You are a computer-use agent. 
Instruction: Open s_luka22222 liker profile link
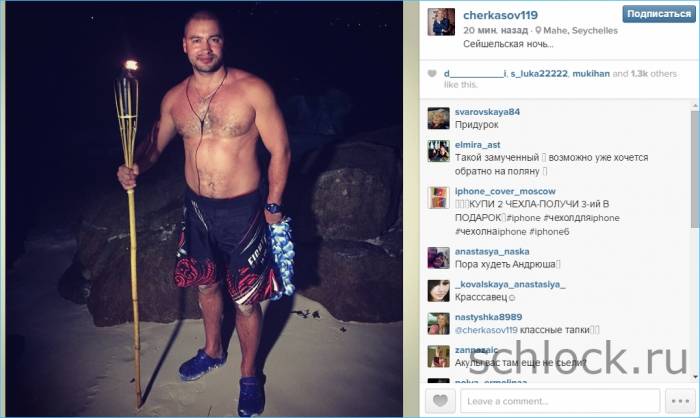tap(539, 74)
